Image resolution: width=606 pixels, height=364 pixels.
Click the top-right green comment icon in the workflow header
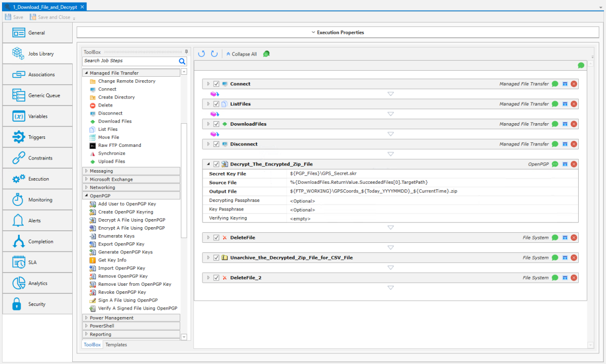tap(581, 65)
